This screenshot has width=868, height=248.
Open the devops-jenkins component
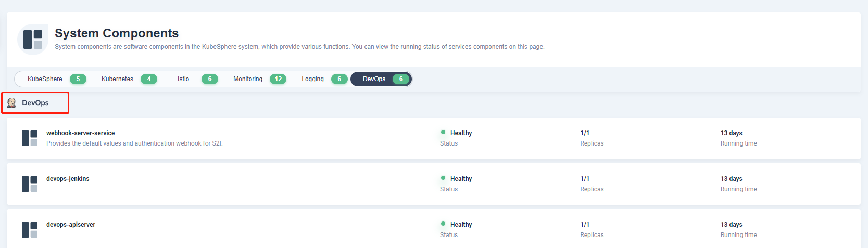coord(68,179)
